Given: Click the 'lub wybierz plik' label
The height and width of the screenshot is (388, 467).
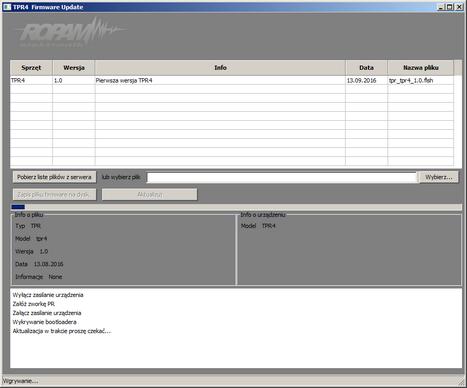Looking at the screenshot, I should pos(121,177).
